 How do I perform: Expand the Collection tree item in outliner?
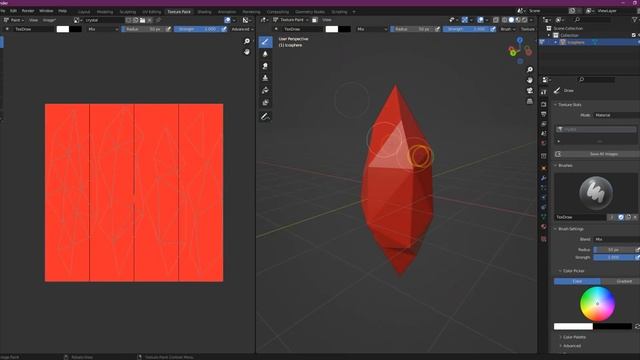(x=549, y=36)
